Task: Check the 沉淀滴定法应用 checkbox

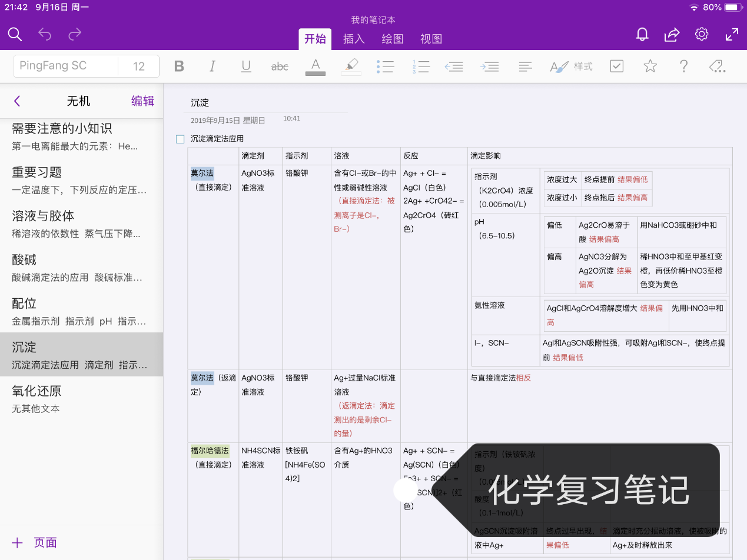Action: 180,139
